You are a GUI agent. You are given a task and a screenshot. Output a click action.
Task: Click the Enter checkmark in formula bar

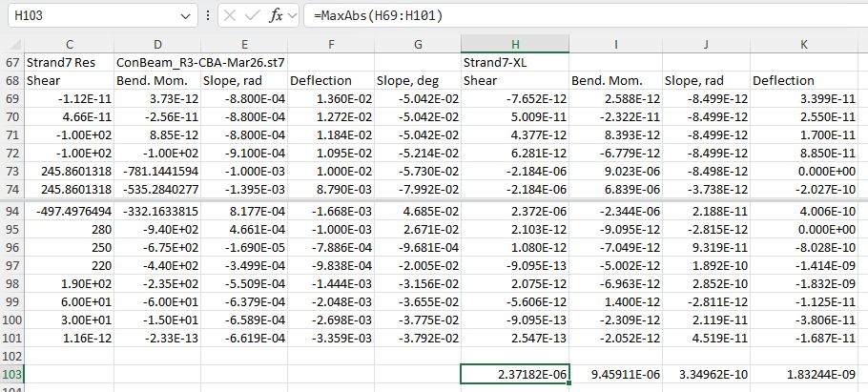254,16
